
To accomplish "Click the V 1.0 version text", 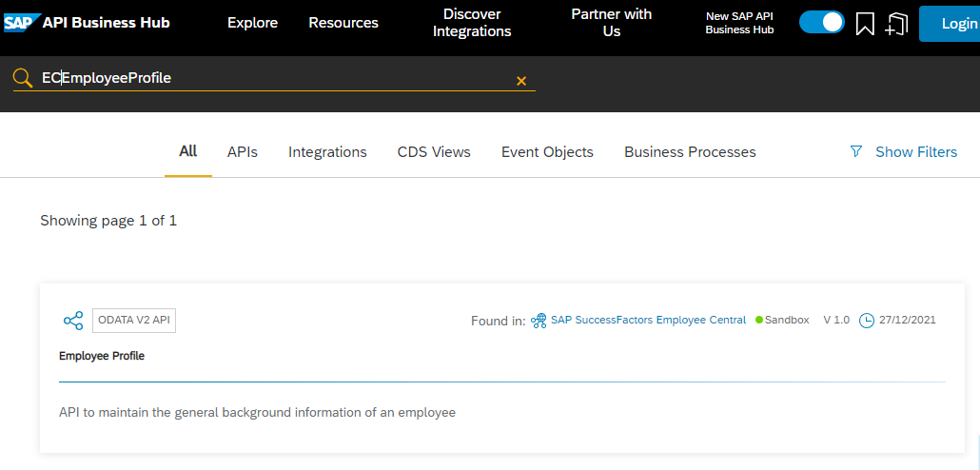I will point(836,320).
